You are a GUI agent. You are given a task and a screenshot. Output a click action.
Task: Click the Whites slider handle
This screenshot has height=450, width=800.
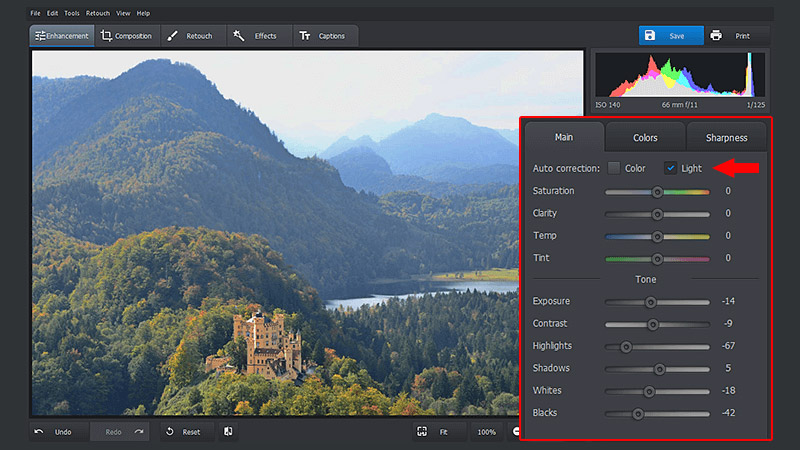pos(648,391)
